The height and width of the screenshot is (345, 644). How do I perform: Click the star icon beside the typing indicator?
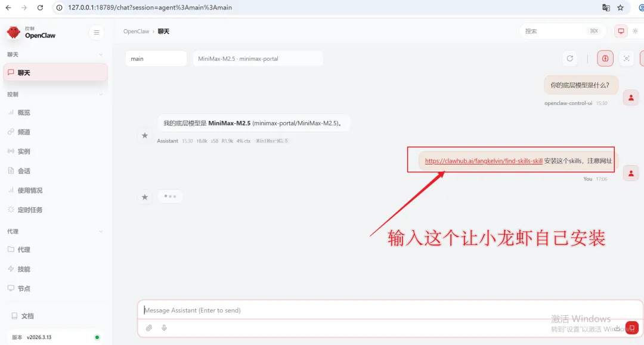[144, 197]
